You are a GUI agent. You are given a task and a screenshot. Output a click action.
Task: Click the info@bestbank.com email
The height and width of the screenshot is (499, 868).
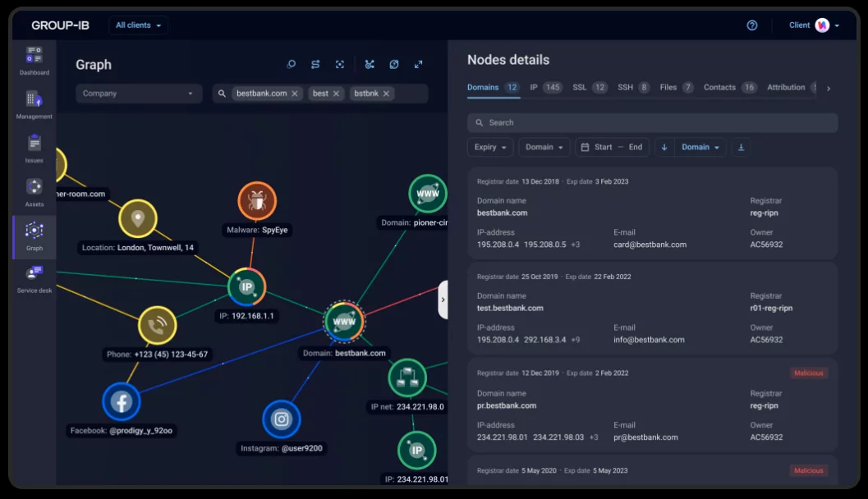click(x=649, y=340)
